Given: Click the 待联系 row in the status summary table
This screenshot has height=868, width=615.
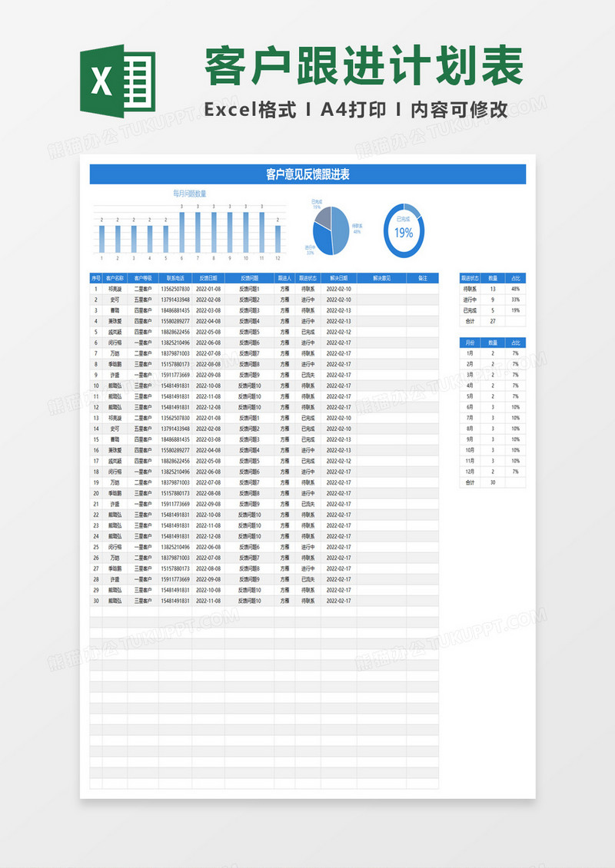Looking at the screenshot, I should pyautogui.click(x=493, y=289).
